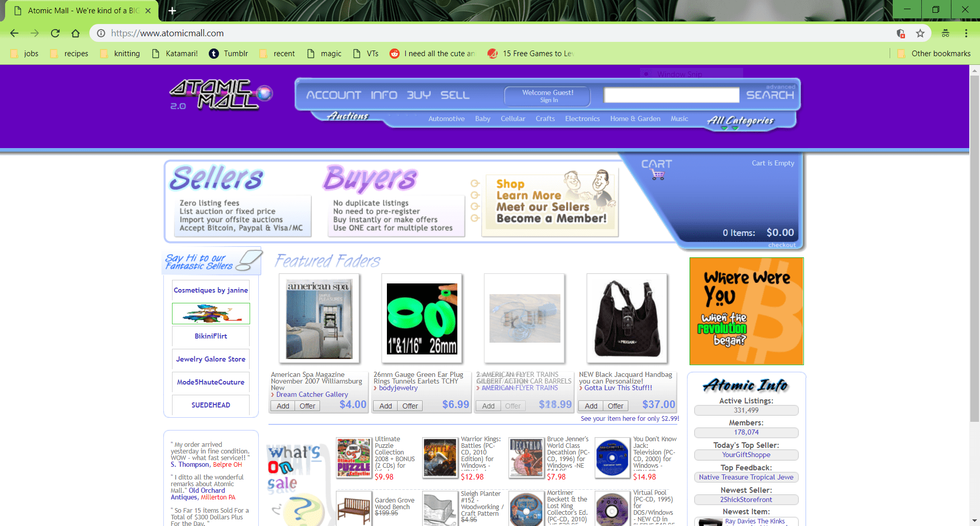Open the Tumblr bookmark in the bookmarks bar
The image size is (980, 526).
[229, 53]
